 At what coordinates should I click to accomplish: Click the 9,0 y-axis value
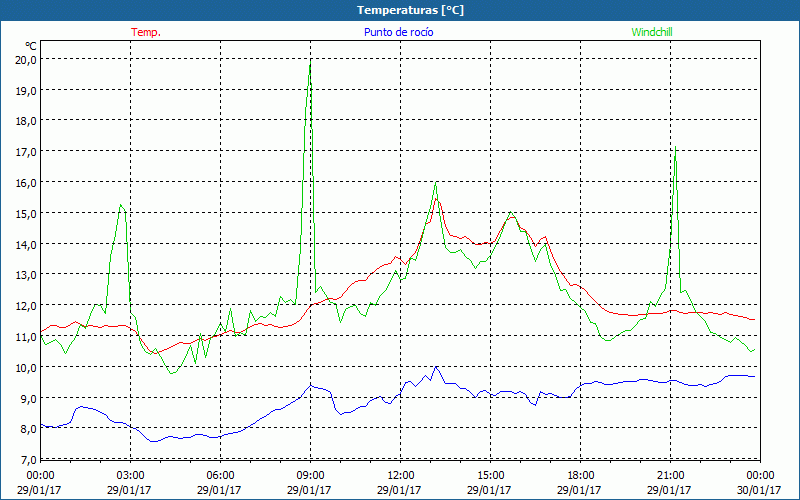coord(29,398)
